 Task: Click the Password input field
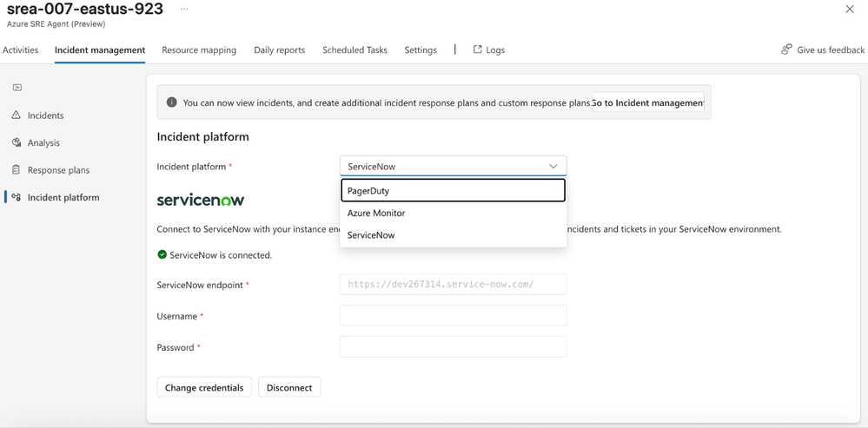[453, 346]
